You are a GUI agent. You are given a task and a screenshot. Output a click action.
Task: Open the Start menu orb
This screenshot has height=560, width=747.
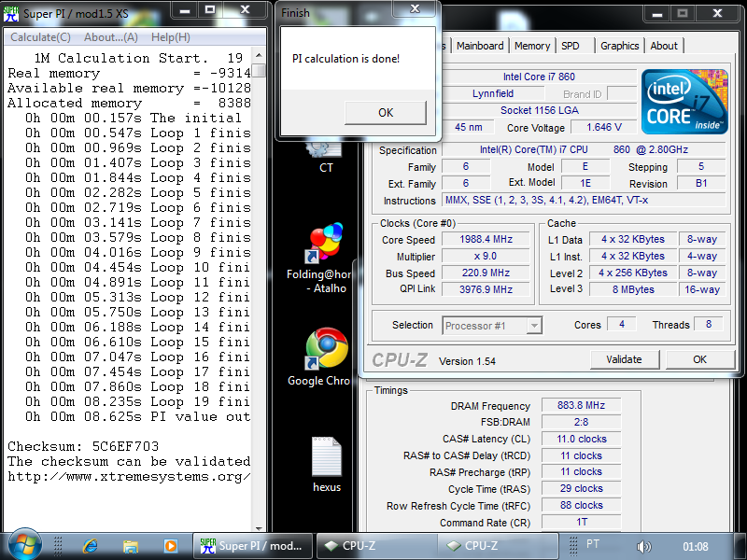[x=24, y=545]
